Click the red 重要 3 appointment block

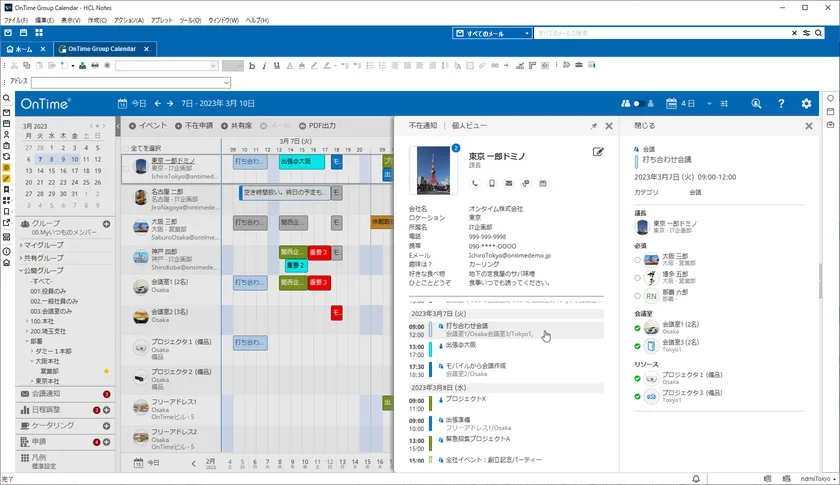pyautogui.click(x=319, y=252)
